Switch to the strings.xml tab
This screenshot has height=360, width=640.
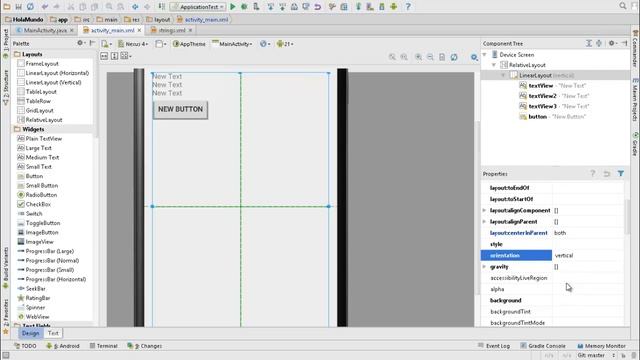[171, 30]
